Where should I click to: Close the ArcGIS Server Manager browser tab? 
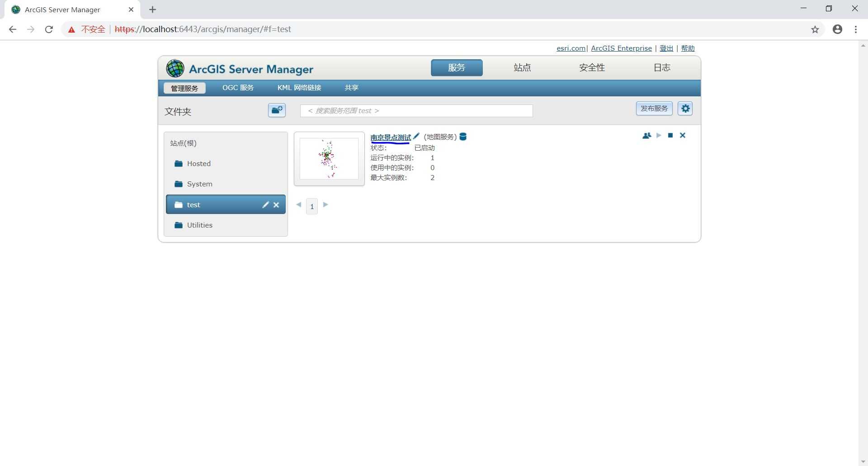(131, 10)
